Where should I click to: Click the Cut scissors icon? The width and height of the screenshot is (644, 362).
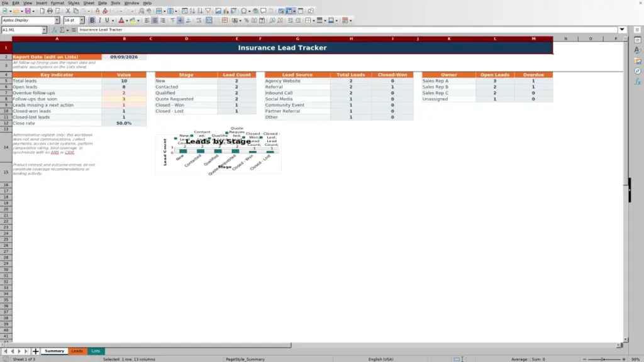point(68,11)
